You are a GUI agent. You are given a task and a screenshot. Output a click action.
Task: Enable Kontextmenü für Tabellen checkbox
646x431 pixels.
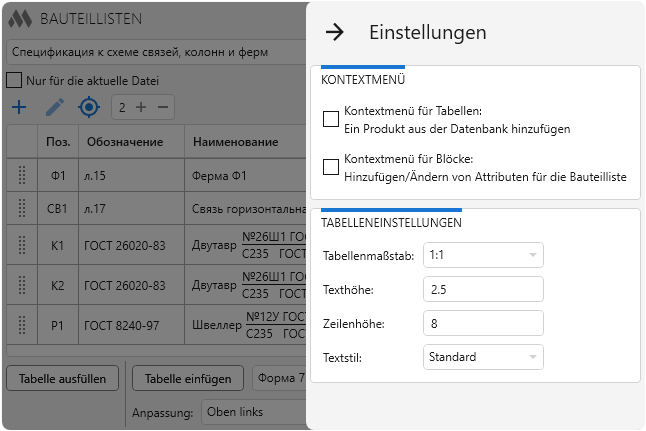tap(331, 120)
